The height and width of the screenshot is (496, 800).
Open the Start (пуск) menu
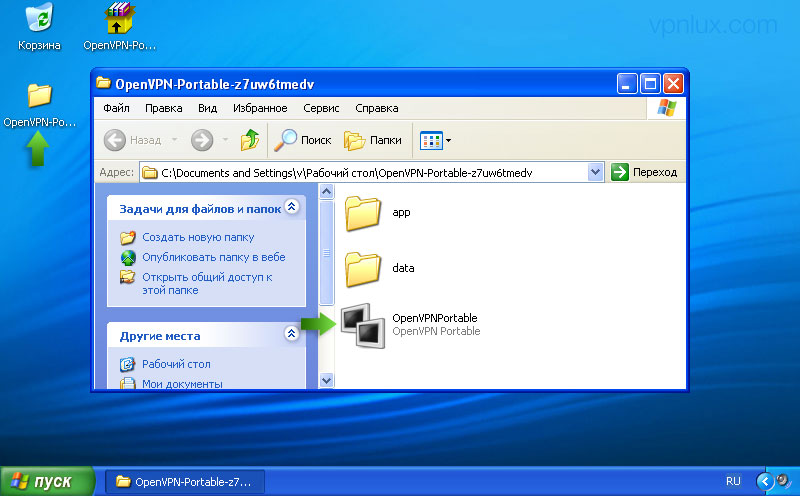tap(47, 481)
